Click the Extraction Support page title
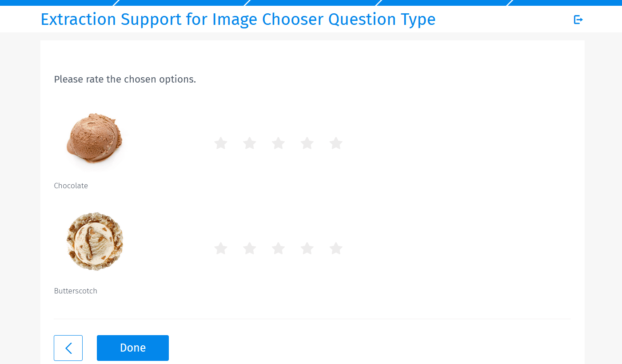The image size is (622, 364). 238,19
